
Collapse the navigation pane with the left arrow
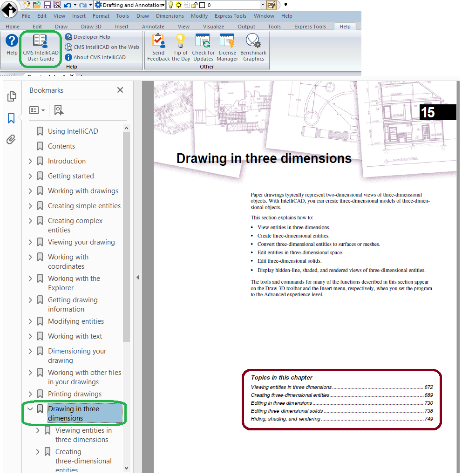pos(138,278)
